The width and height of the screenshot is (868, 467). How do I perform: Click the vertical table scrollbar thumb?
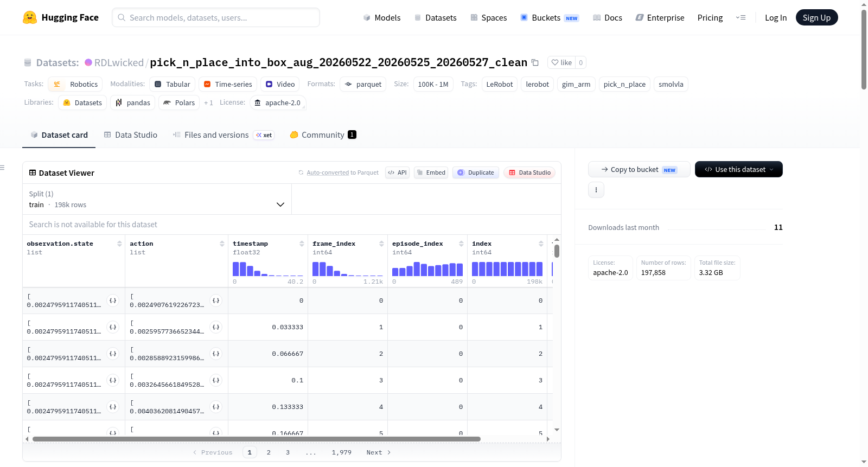[557, 251]
